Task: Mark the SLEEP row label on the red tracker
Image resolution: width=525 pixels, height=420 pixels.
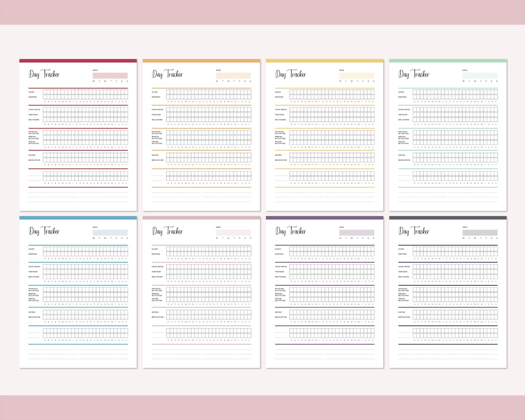Action: click(x=31, y=92)
